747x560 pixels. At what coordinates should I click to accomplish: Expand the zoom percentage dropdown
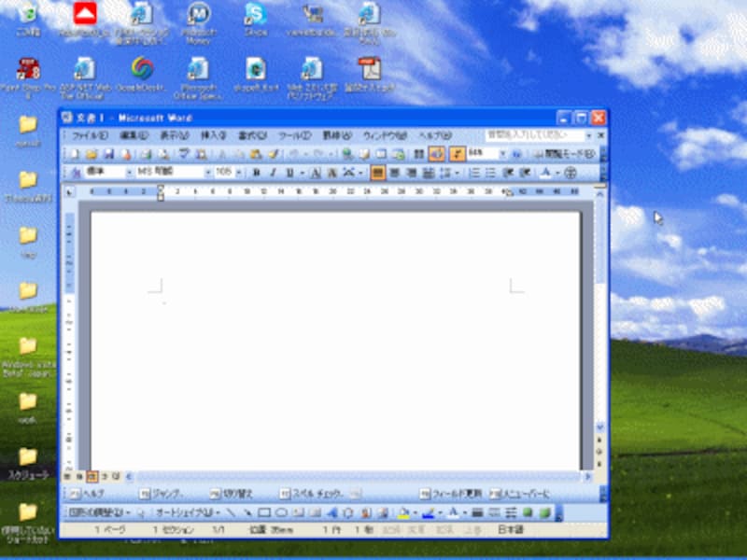click(x=502, y=154)
